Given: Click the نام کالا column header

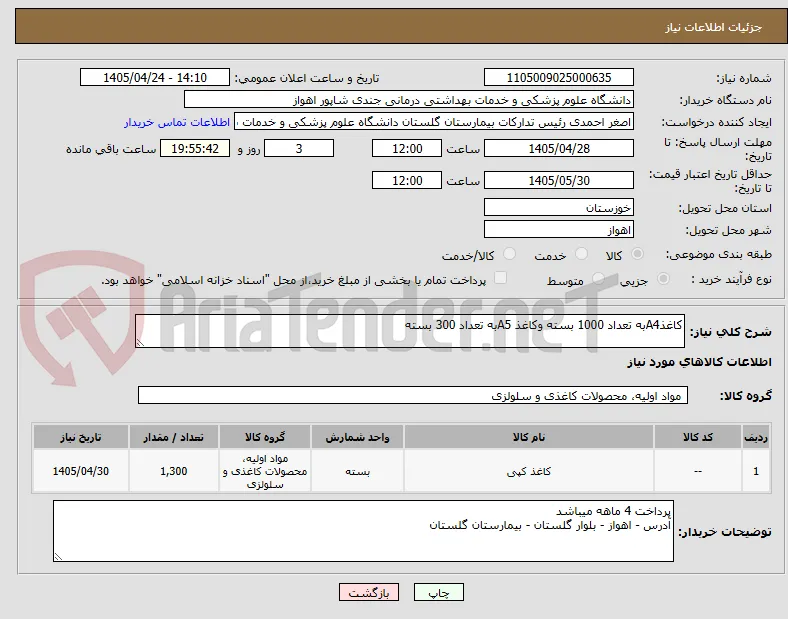Looking at the screenshot, I should pyautogui.click(x=529, y=437).
